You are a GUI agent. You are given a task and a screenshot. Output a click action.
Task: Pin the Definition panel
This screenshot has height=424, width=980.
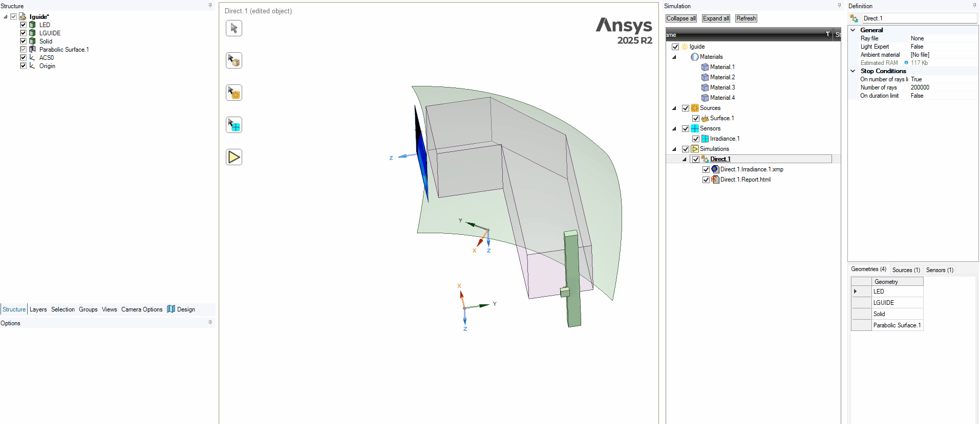pyautogui.click(x=974, y=6)
